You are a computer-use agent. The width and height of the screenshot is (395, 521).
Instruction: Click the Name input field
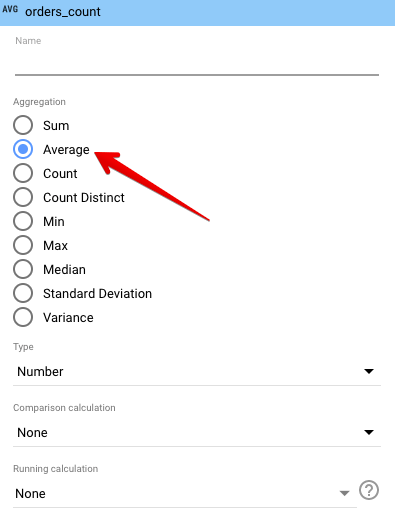197,63
